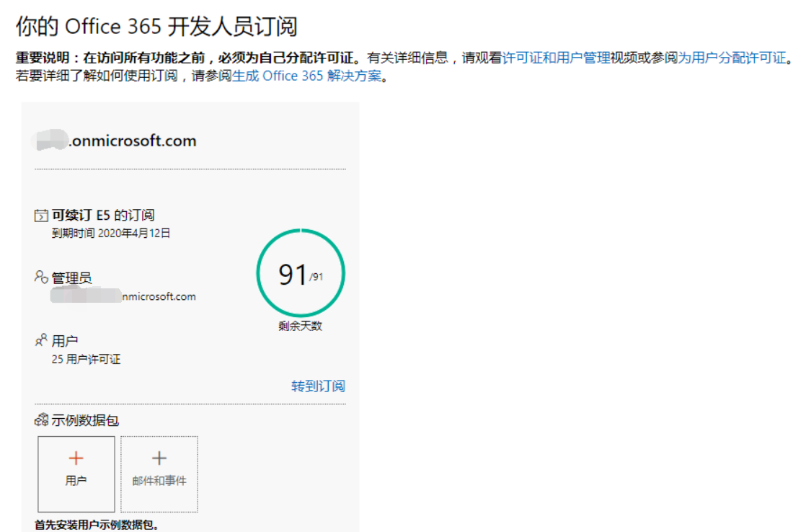This screenshot has height=532, width=811.
Task: Click the gray plus icon in 邮件和事件 tile
Action: click(x=159, y=458)
